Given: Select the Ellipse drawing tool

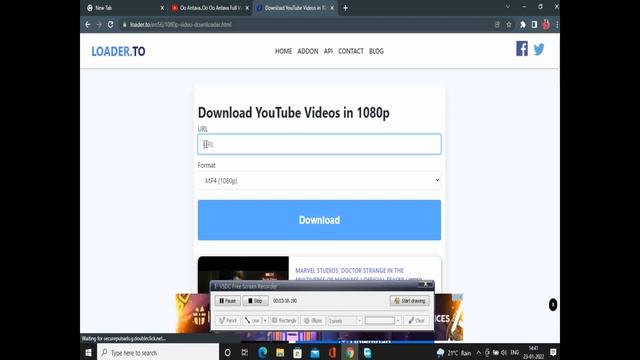Looking at the screenshot, I should [x=313, y=321].
